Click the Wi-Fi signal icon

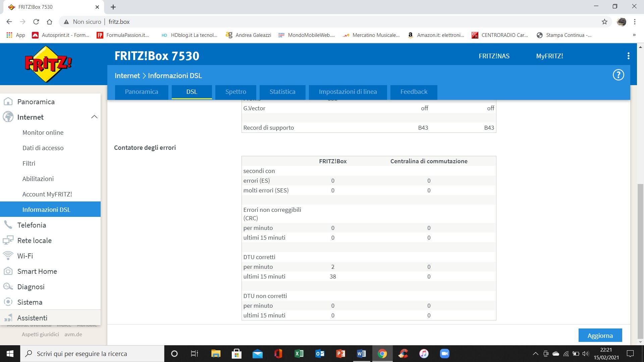8,256
